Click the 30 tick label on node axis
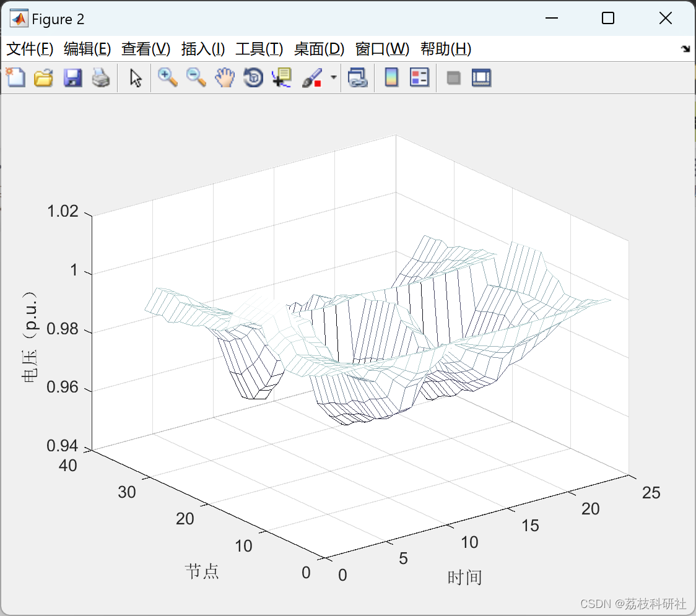 127,492
